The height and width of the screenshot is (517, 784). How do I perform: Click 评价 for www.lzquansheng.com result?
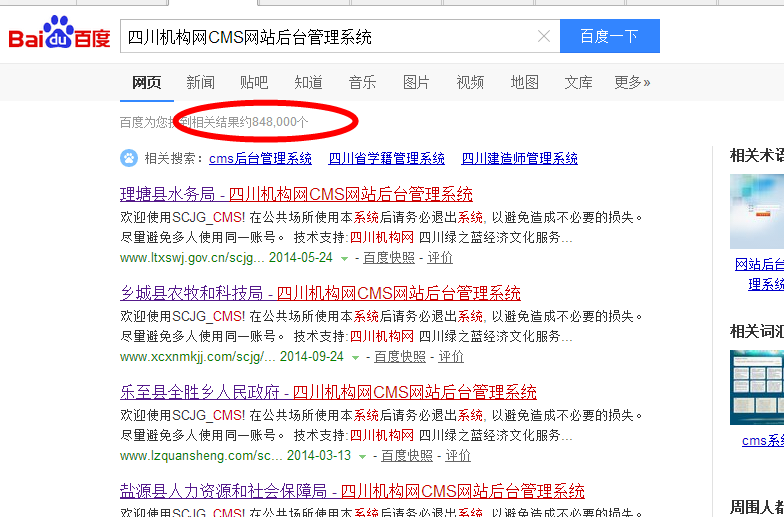click(458, 456)
